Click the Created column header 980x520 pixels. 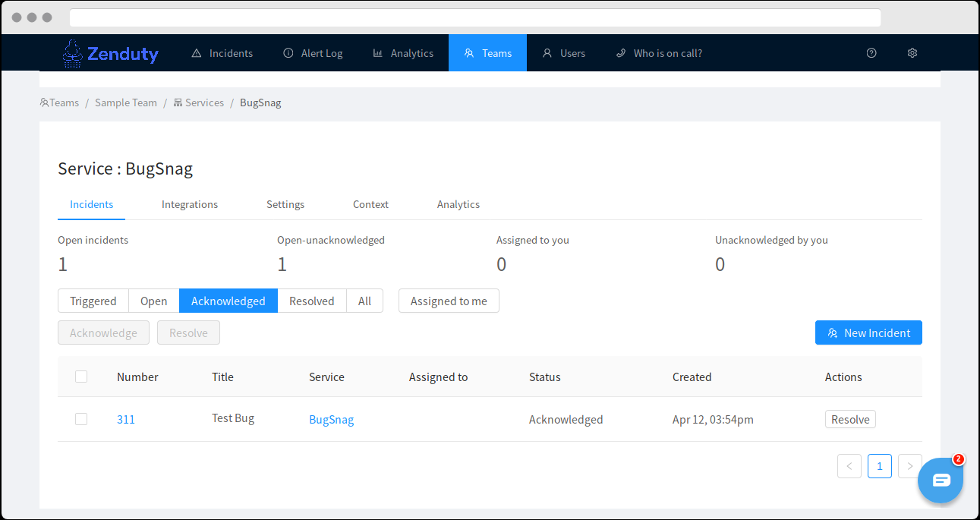[x=692, y=377]
